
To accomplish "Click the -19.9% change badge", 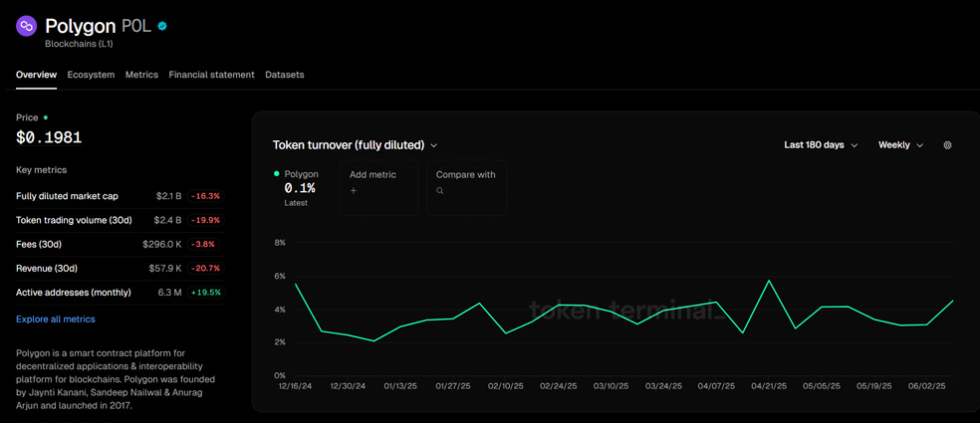I will [x=206, y=220].
